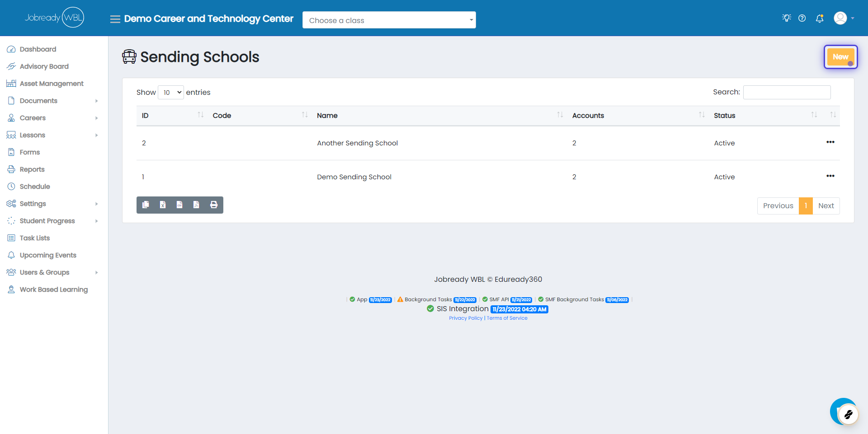Click the SIS Integration green check icon
The width and height of the screenshot is (868, 434).
pyautogui.click(x=430, y=309)
